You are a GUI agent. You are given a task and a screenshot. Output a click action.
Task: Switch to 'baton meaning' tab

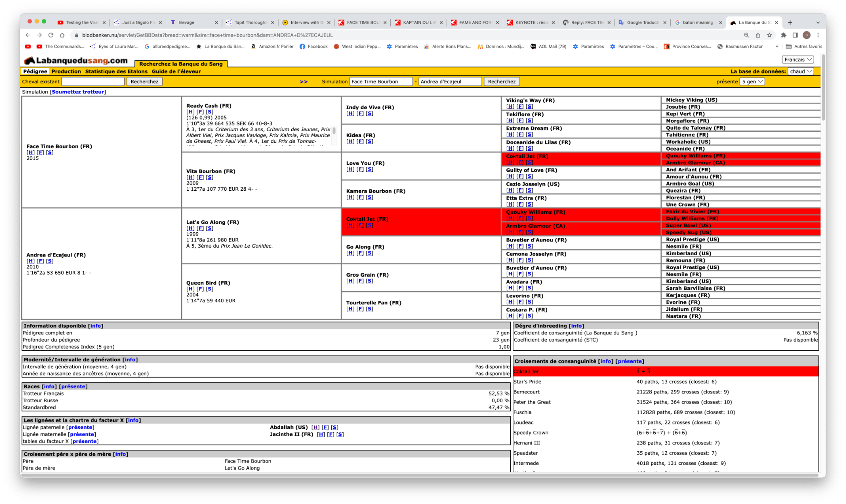coord(698,22)
